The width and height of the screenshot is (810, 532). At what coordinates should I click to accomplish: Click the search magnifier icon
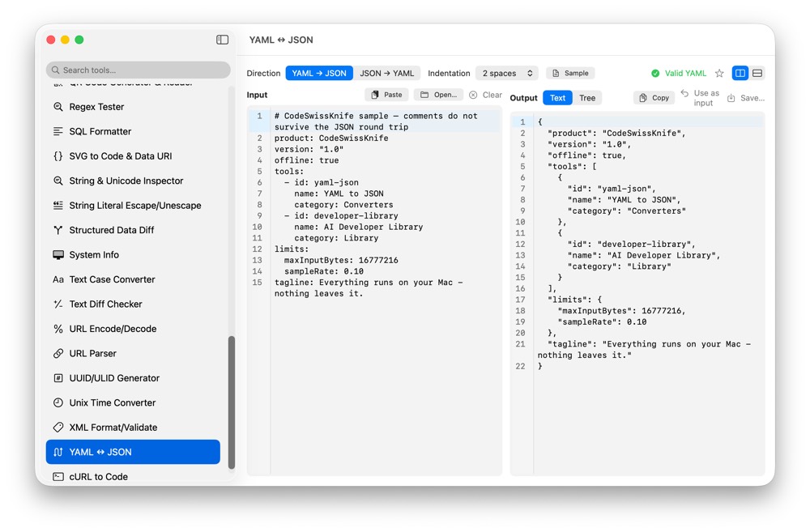(x=55, y=70)
